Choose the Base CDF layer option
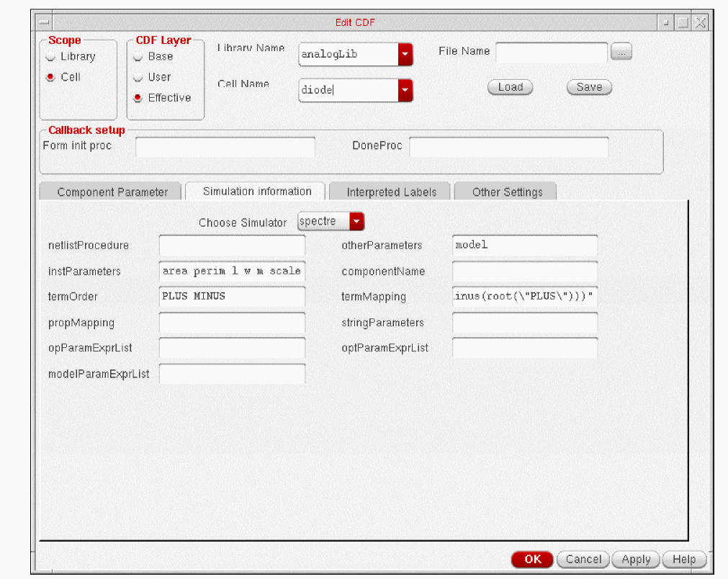 138,57
